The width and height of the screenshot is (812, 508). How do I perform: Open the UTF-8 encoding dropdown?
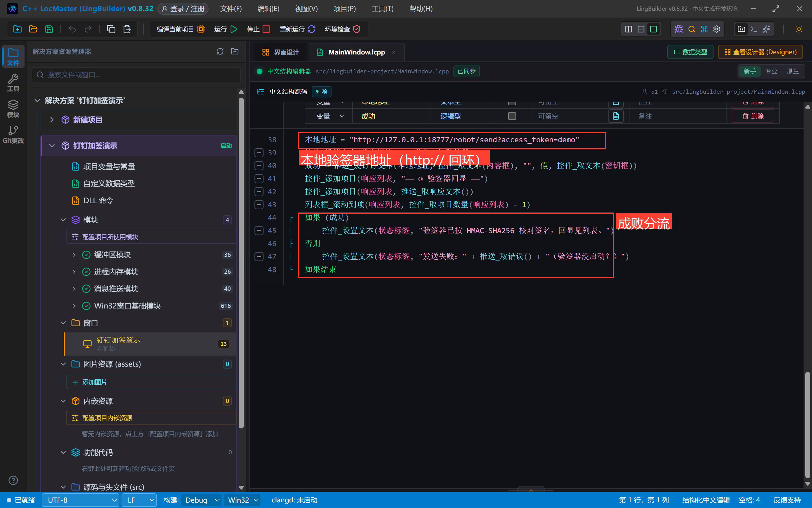tap(81, 500)
